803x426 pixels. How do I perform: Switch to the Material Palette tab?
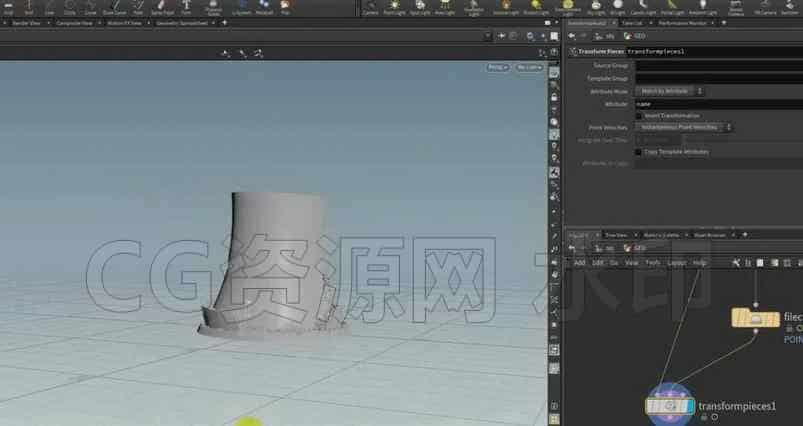tap(661, 235)
